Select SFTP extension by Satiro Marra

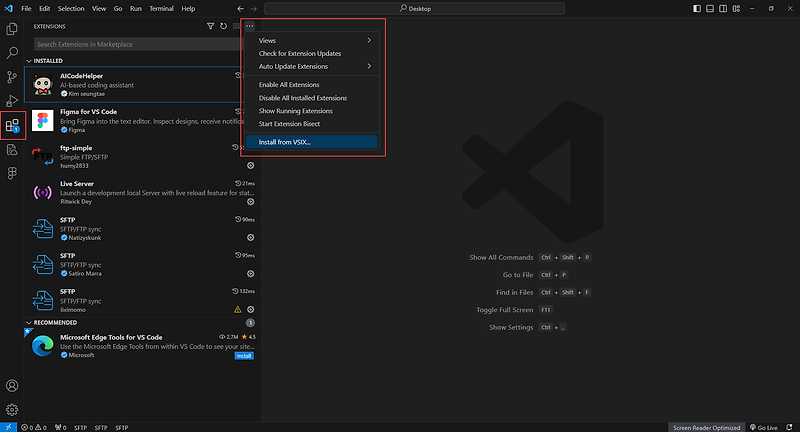pyautogui.click(x=143, y=264)
